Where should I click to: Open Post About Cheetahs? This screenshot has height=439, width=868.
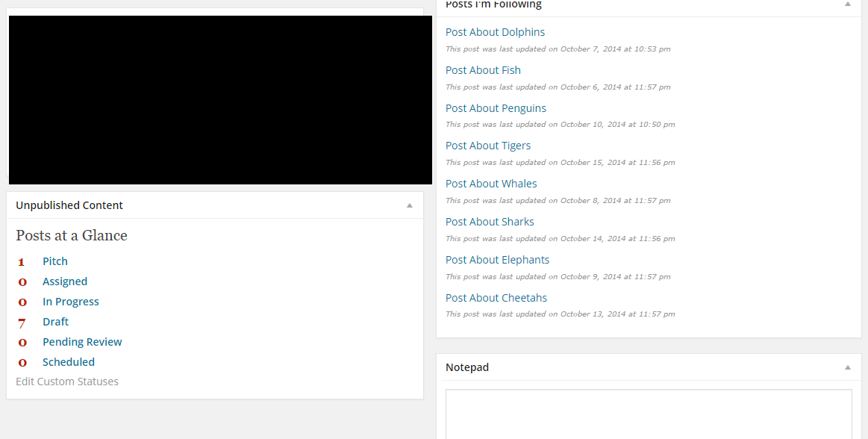click(496, 298)
